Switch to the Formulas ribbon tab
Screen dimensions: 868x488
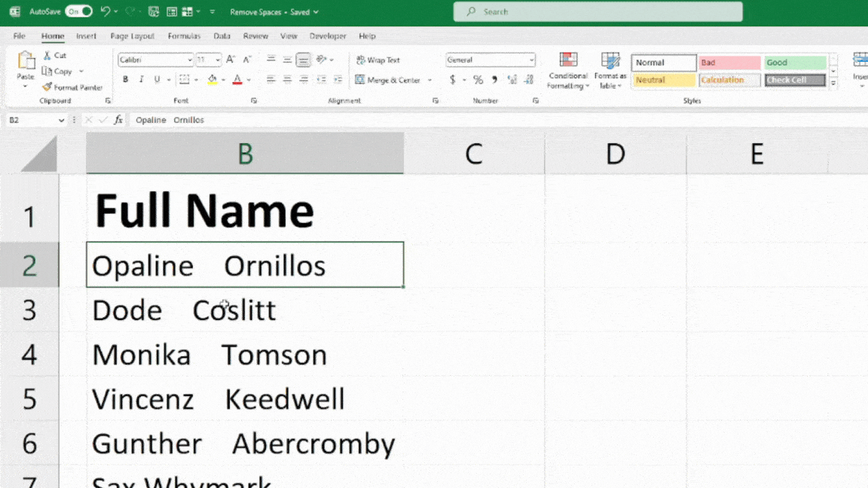pos(184,35)
